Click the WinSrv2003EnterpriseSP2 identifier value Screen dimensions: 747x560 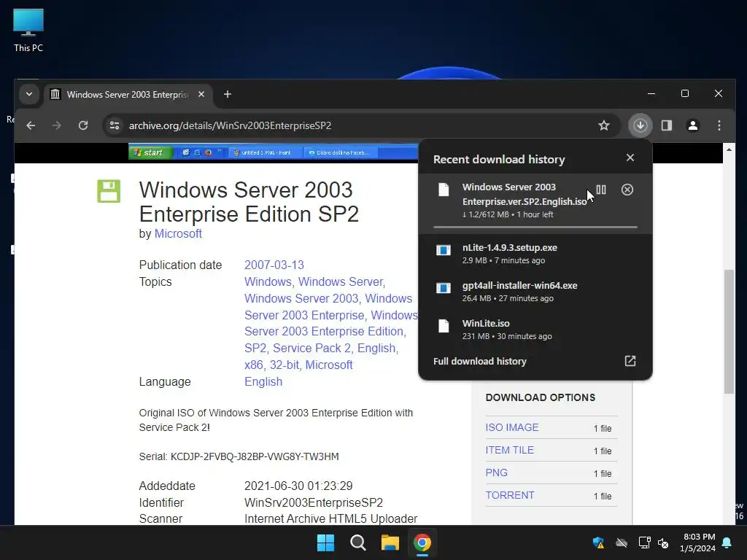(x=314, y=503)
